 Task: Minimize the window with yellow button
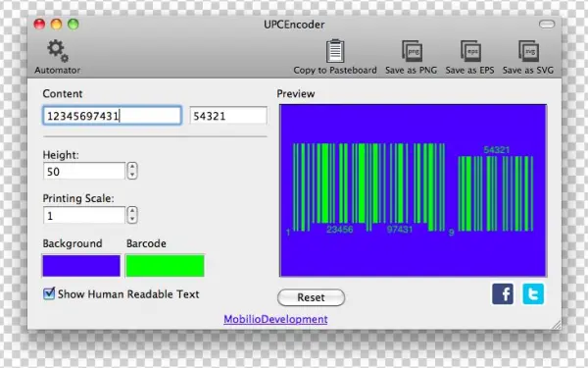[56, 25]
